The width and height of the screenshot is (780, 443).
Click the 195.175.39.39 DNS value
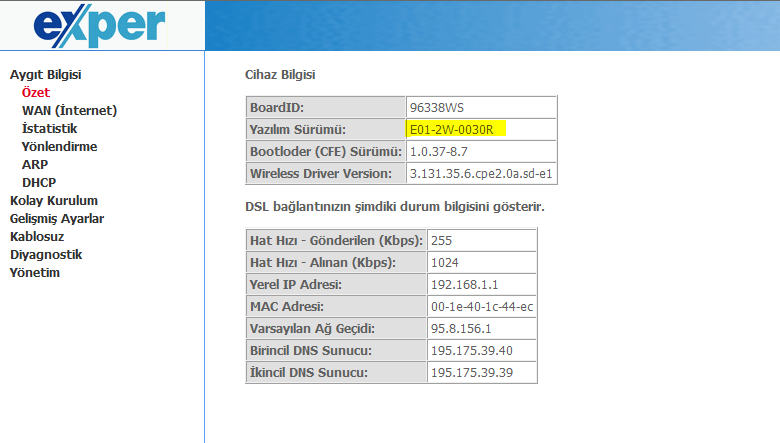pos(472,372)
